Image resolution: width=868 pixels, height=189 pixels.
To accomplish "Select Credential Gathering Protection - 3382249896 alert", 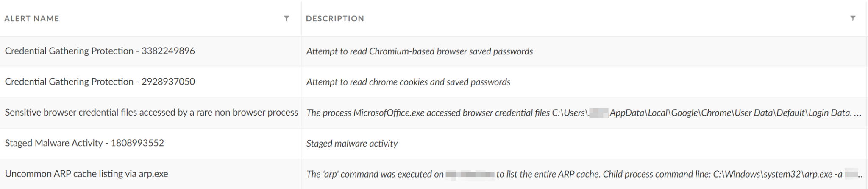I will pos(100,51).
